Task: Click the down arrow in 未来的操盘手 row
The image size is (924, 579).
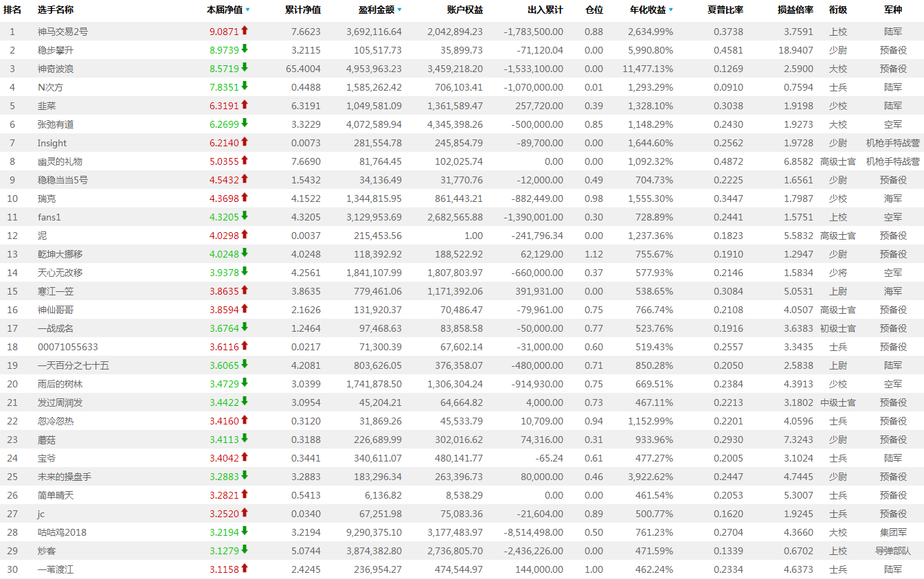Action: 245,475
